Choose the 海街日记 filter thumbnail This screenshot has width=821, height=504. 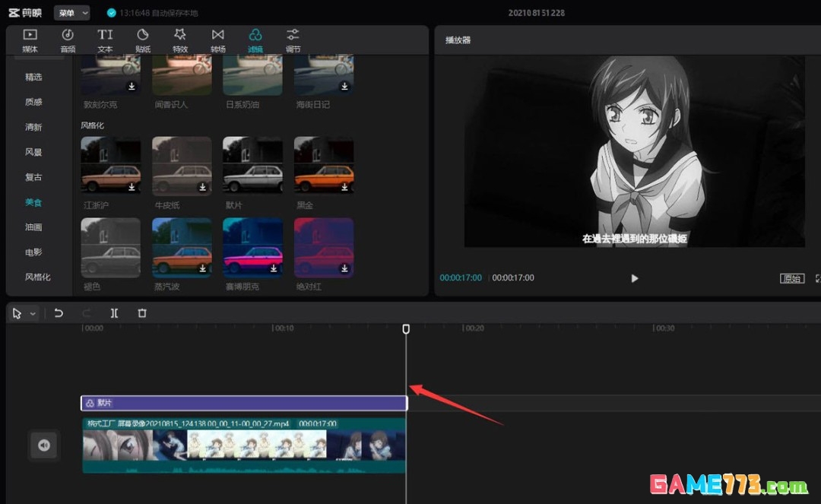[324, 75]
